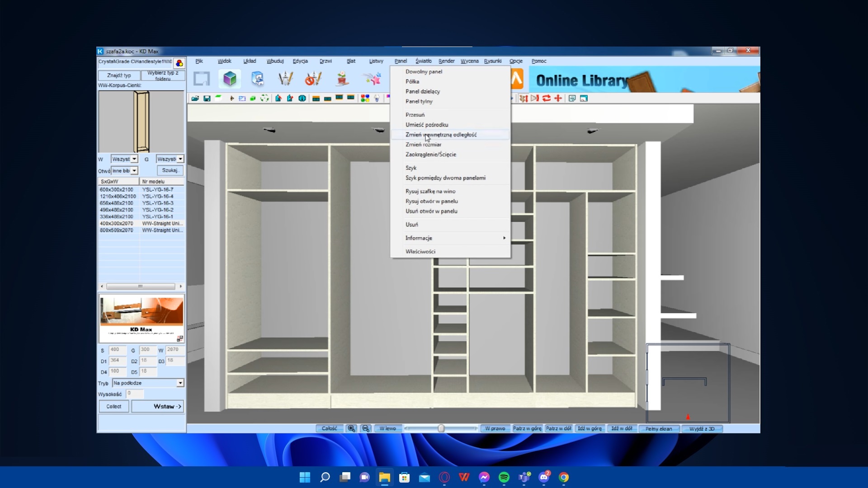This screenshot has width=868, height=488.
Task: Click the floor plan room icon
Action: (202, 79)
